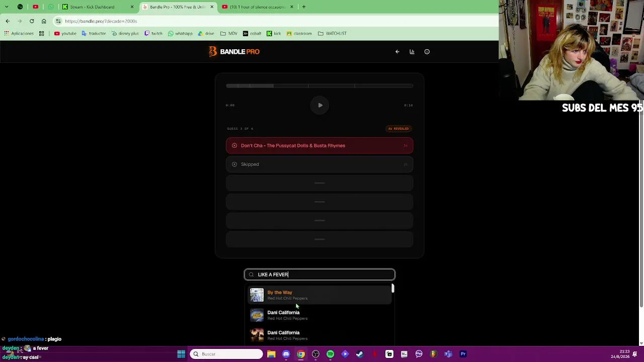Click the suggestion list scrollbar
Image resolution: width=644 pixels, height=362 pixels.
coord(392,289)
